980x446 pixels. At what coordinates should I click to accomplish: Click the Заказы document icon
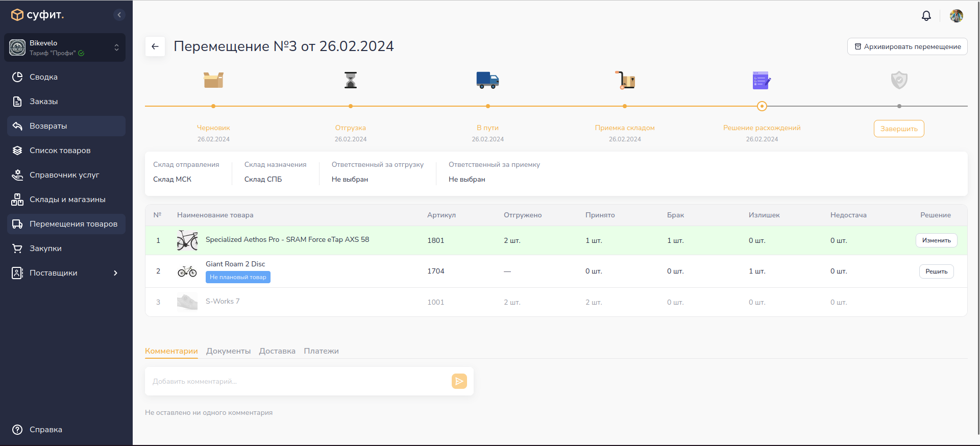[17, 102]
